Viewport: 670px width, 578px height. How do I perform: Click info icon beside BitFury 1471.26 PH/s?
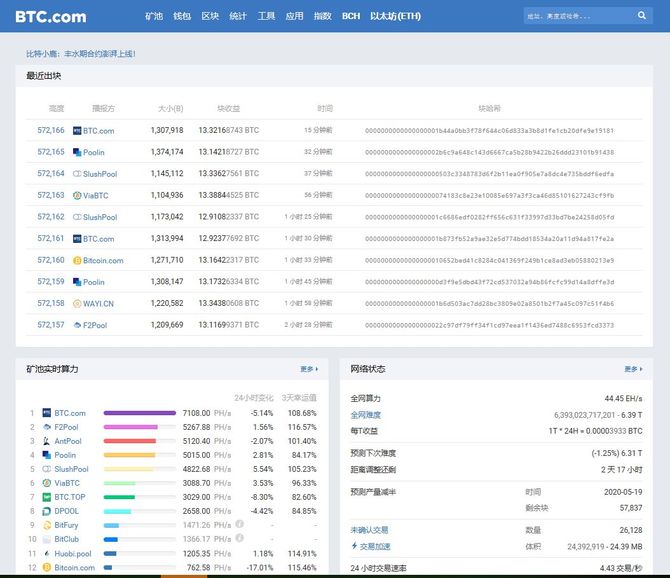click(x=240, y=524)
